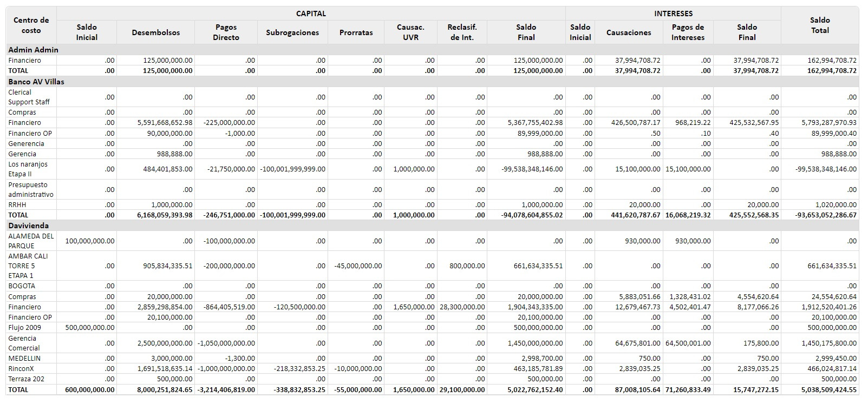The width and height of the screenshot is (868, 404).
Task: Click the 8,000,251,824.65 Davivienda total desembolsos
Action: coord(165,390)
